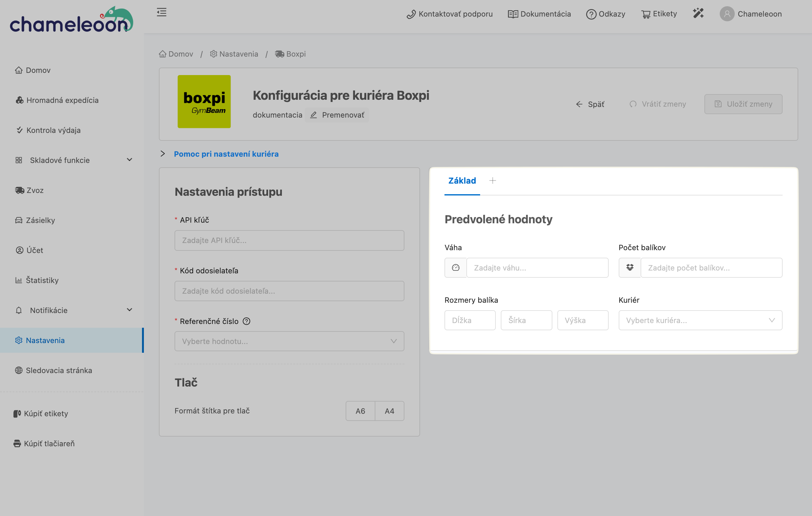Viewport: 812px width, 516px height.
Task: Click the Referenčné číslo help question icon
Action: 246,321
